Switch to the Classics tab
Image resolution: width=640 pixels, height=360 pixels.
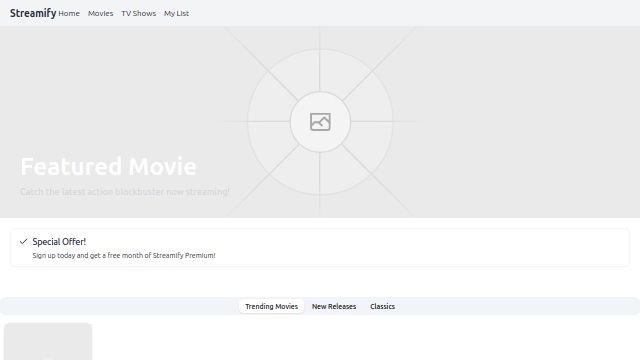click(x=382, y=307)
